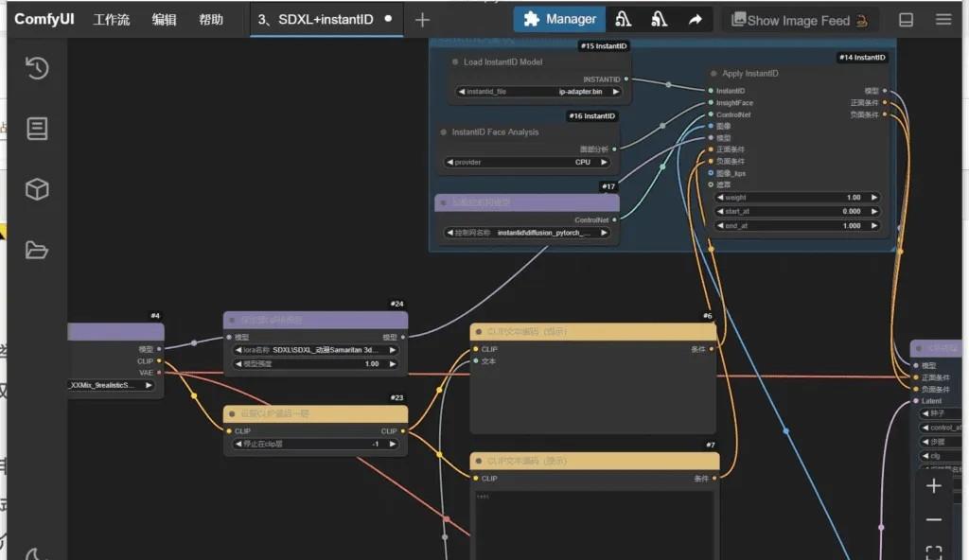This screenshot has height=560, width=969.
Task: Click the end_at 1.000 value field
Action: pos(797,225)
